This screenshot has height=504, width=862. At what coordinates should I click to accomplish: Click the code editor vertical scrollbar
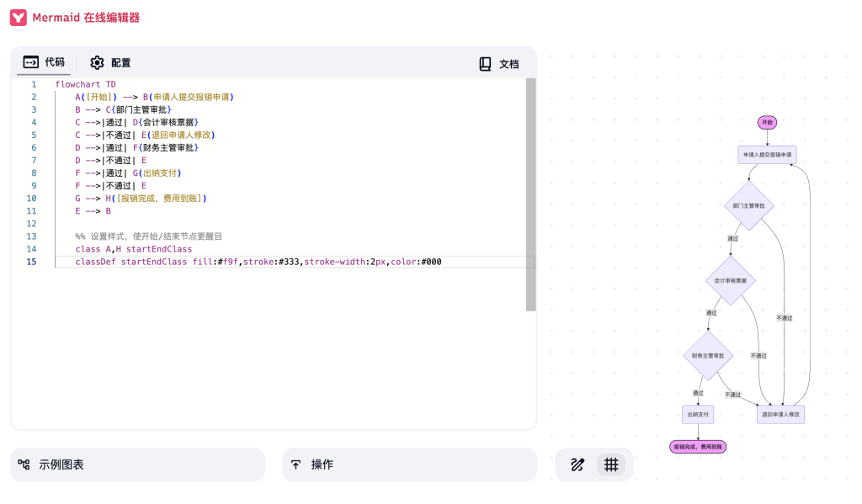(530, 194)
